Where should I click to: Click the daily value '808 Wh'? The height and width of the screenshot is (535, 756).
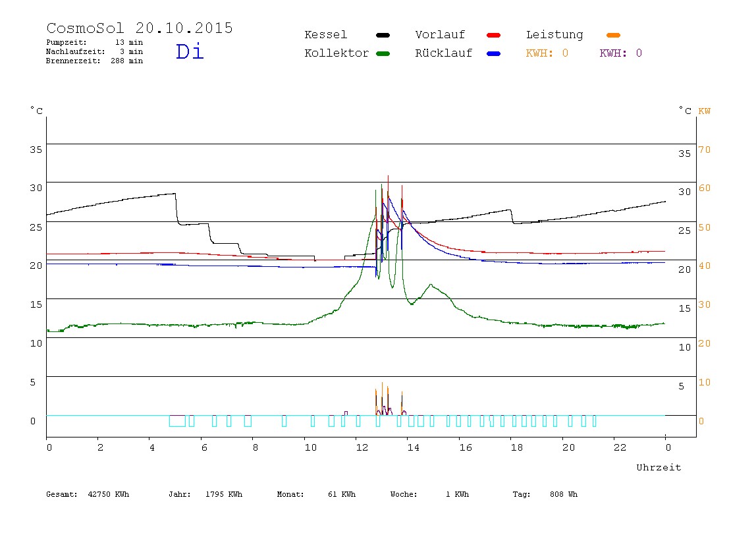[564, 494]
